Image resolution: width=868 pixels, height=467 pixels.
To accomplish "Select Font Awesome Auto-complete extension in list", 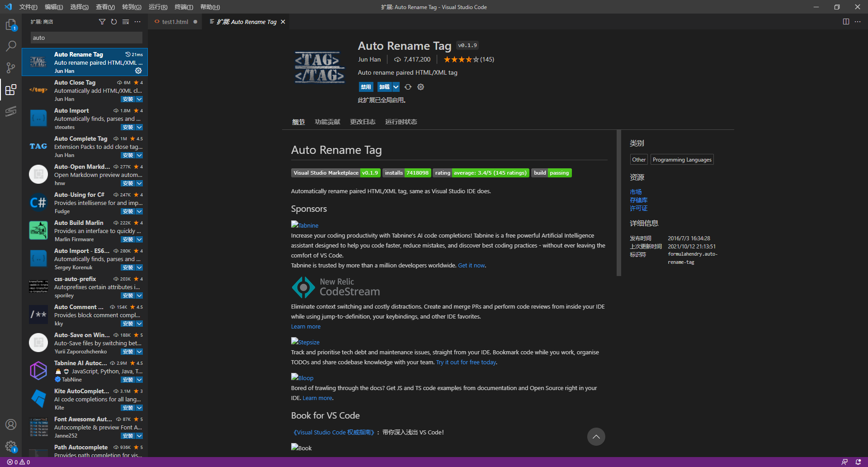I will pyautogui.click(x=85, y=428).
